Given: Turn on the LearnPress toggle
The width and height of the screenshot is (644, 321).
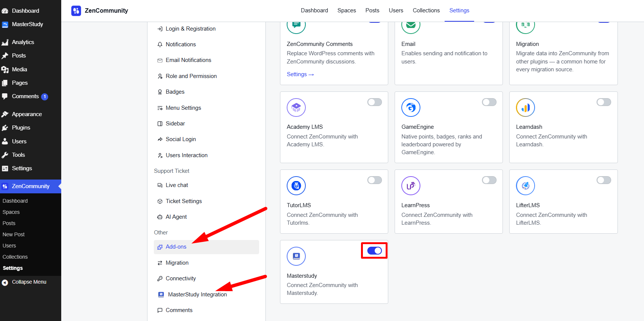Looking at the screenshot, I should 489,180.
